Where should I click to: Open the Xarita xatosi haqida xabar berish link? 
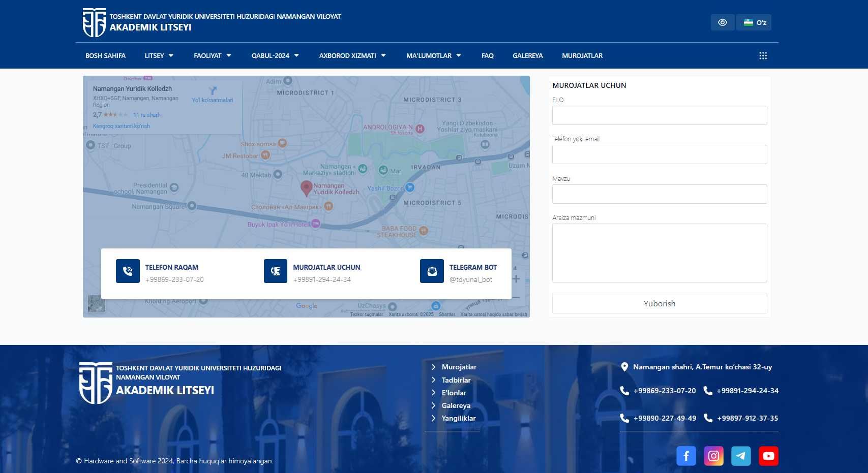[494, 314]
